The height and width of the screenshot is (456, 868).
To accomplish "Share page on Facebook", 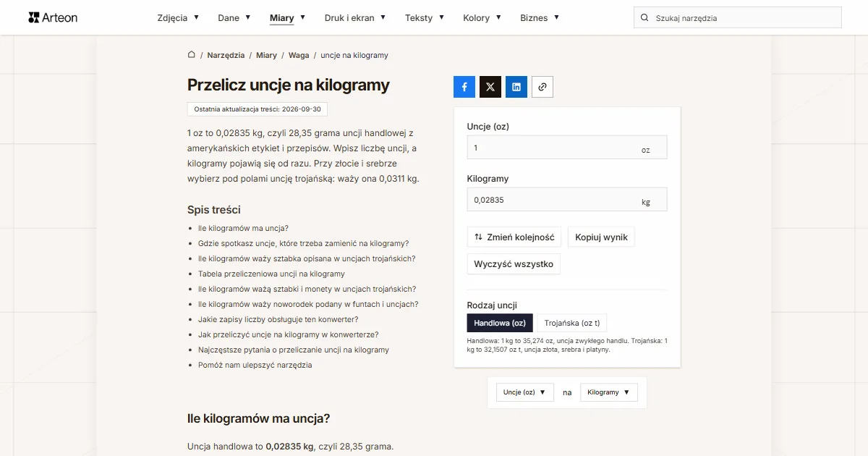I will (464, 87).
